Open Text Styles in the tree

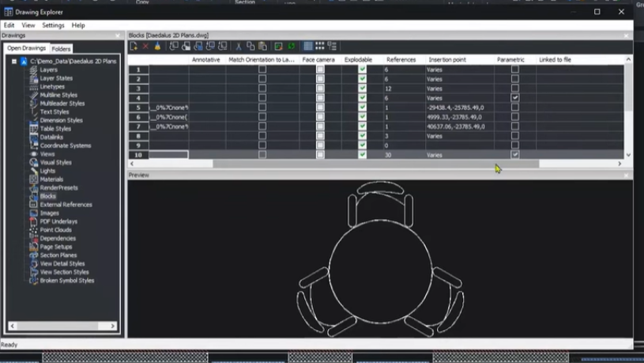55,112
